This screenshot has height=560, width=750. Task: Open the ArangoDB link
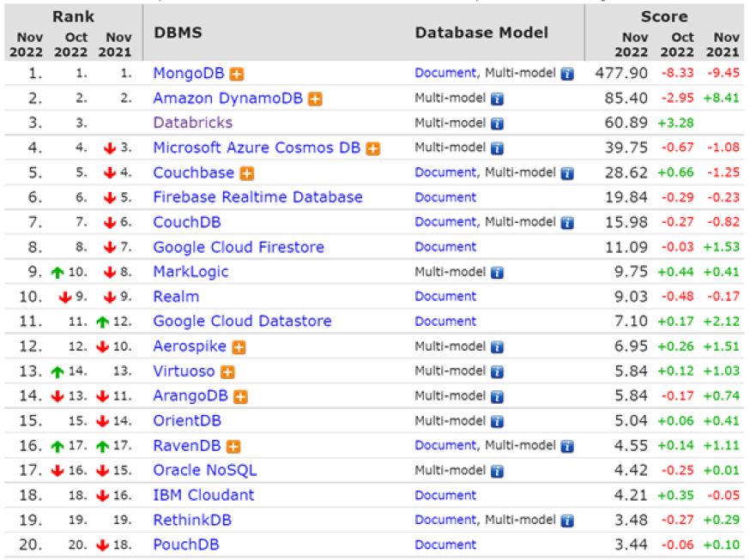(x=191, y=395)
